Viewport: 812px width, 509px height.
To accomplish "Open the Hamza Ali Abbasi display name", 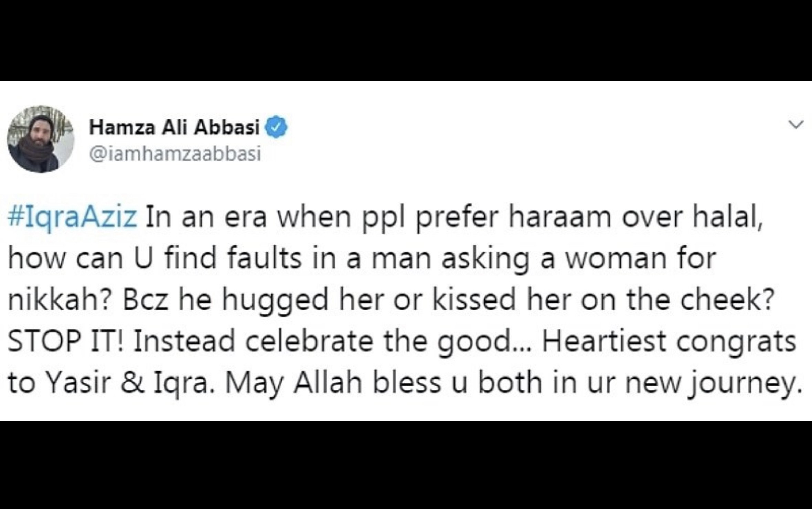I will click(x=174, y=128).
